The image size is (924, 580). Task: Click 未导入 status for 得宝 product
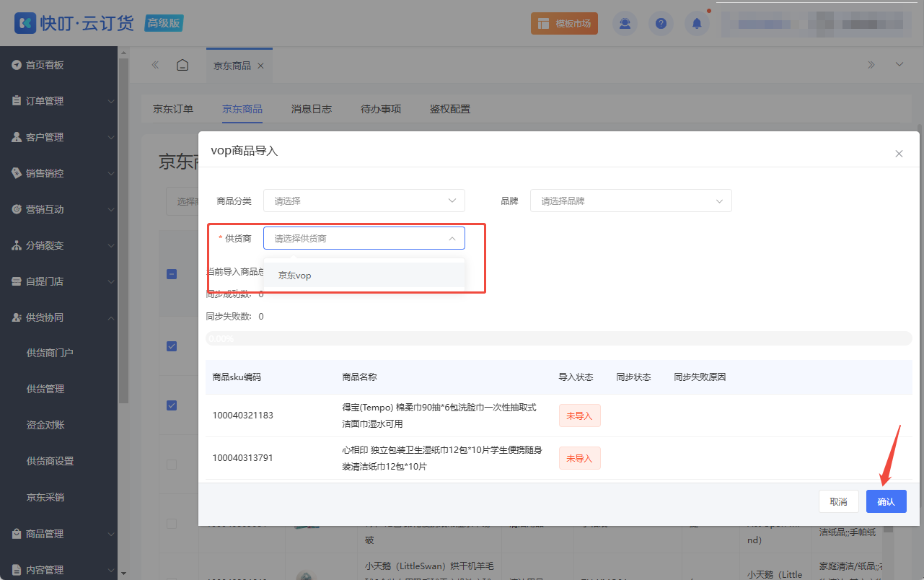pos(579,416)
